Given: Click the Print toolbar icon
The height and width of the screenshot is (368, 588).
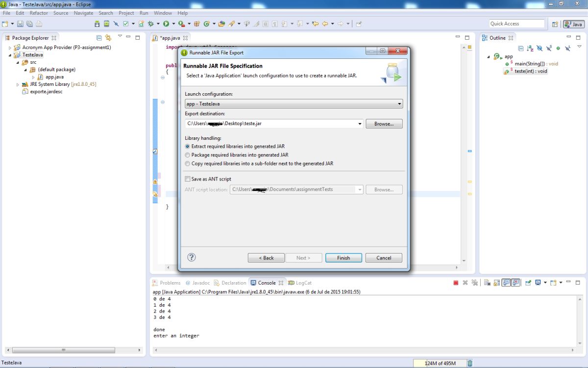Looking at the screenshot, I should [x=39, y=24].
